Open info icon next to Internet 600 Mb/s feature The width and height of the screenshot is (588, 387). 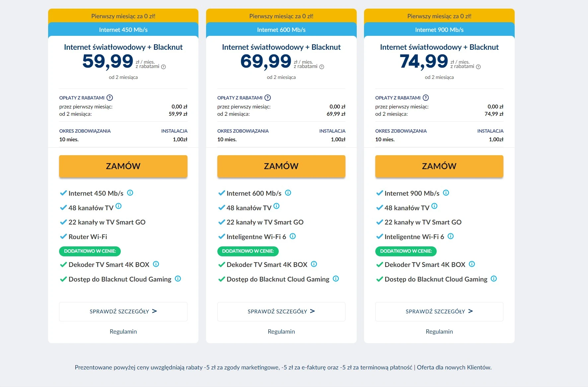click(x=288, y=193)
